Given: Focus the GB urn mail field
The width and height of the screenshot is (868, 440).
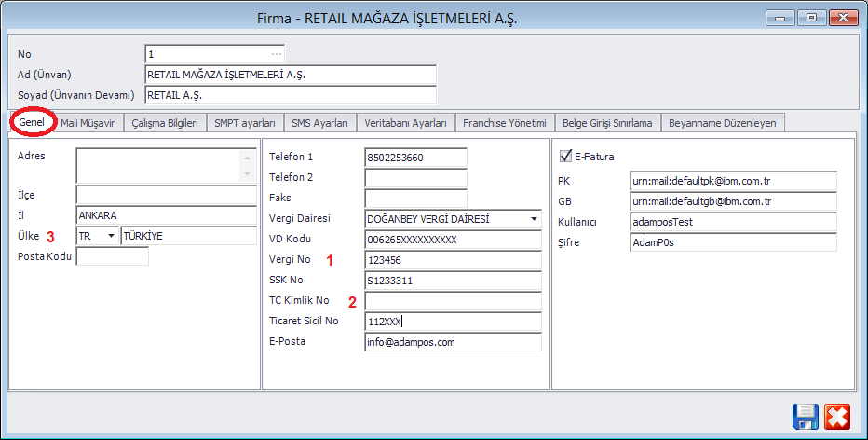Looking at the screenshot, I should click(x=734, y=201).
